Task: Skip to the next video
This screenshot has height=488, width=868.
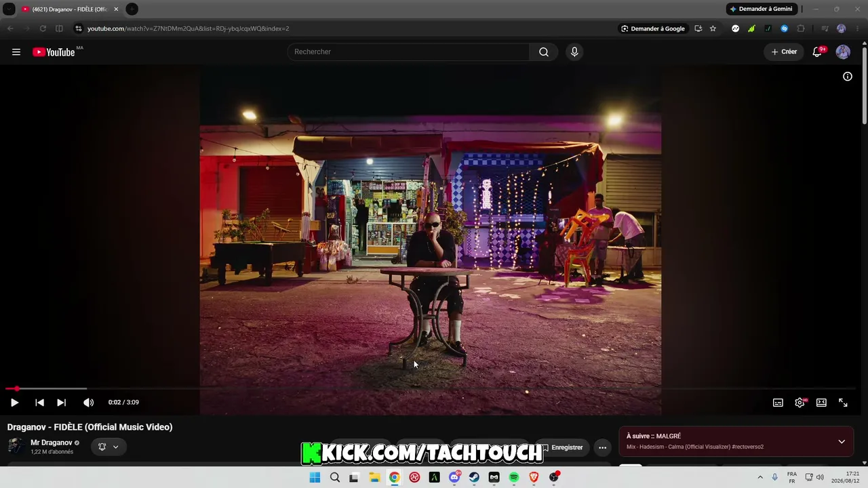Action: (61, 403)
